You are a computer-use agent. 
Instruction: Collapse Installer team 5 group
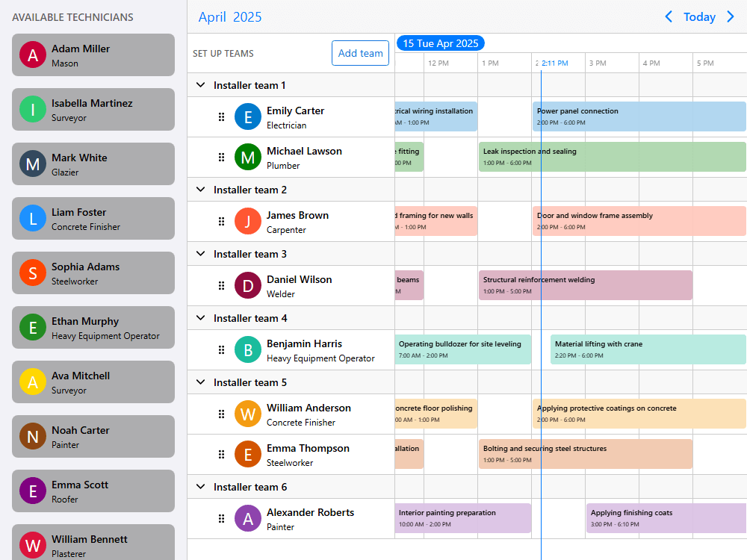coord(200,382)
